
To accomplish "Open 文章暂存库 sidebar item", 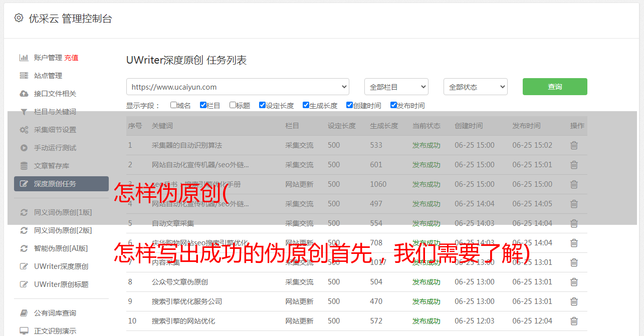I will coord(52,166).
